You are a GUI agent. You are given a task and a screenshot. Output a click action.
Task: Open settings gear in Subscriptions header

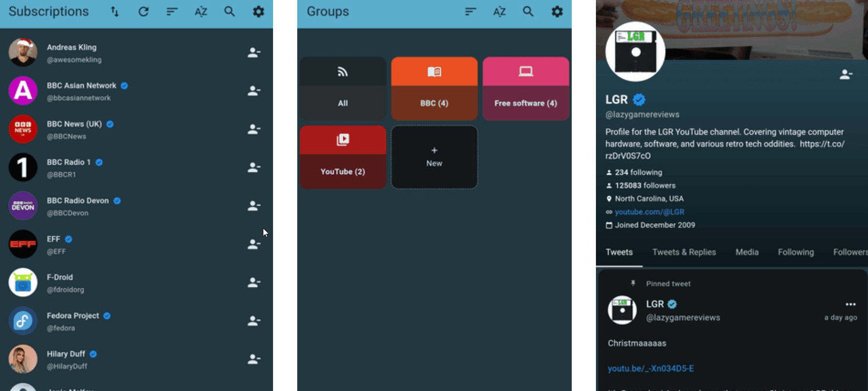259,12
